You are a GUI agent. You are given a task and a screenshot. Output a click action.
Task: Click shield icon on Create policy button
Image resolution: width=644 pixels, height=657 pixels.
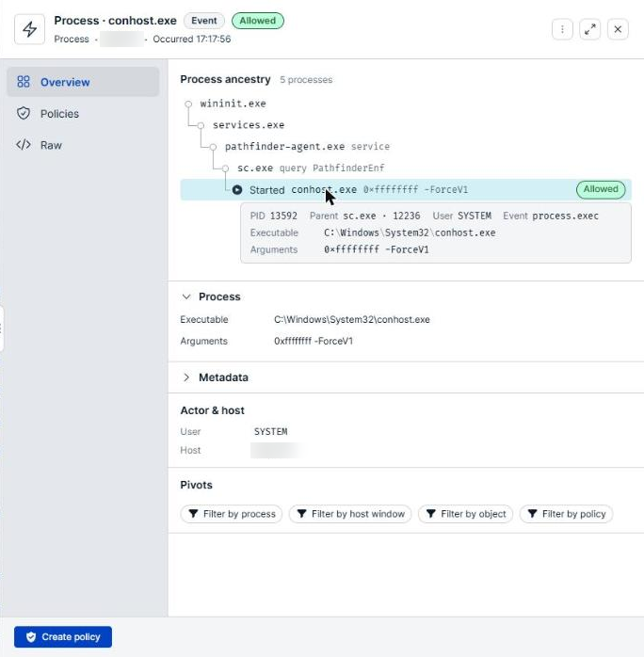pos(31,637)
